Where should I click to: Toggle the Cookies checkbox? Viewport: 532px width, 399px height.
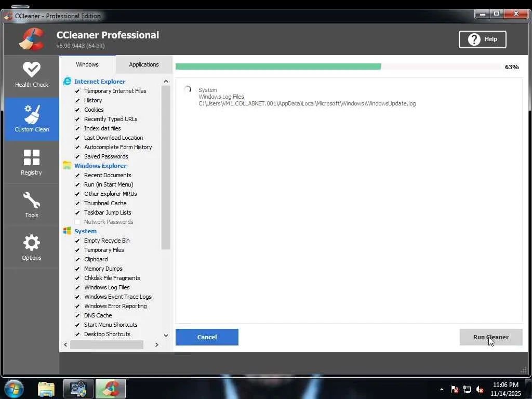click(77, 110)
